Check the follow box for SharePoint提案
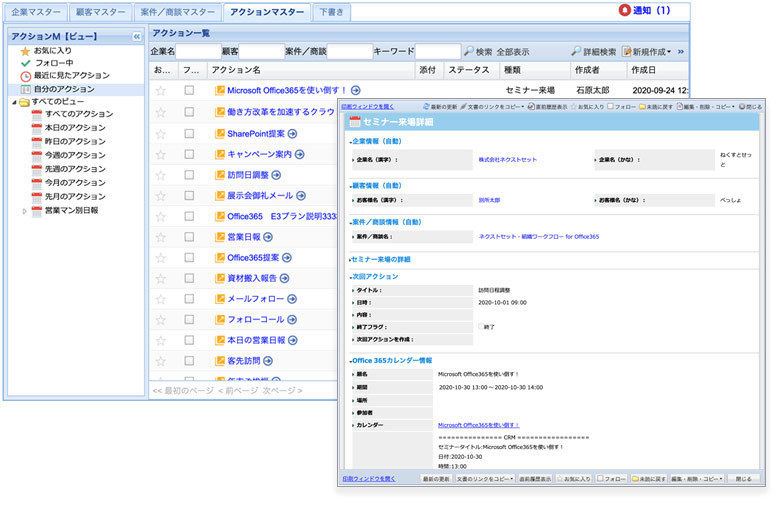This screenshot has width=784, height=508. click(189, 134)
